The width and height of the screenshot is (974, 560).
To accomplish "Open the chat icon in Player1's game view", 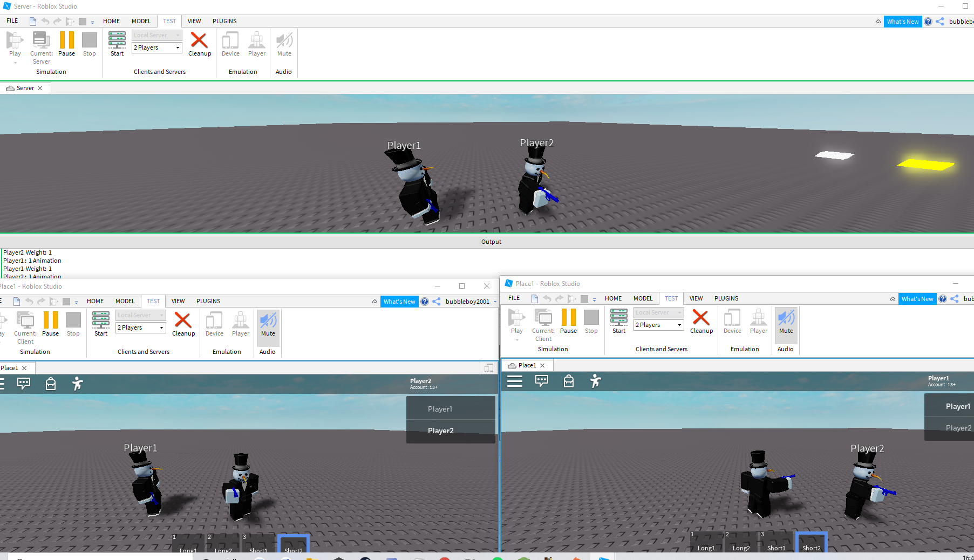I will [542, 381].
